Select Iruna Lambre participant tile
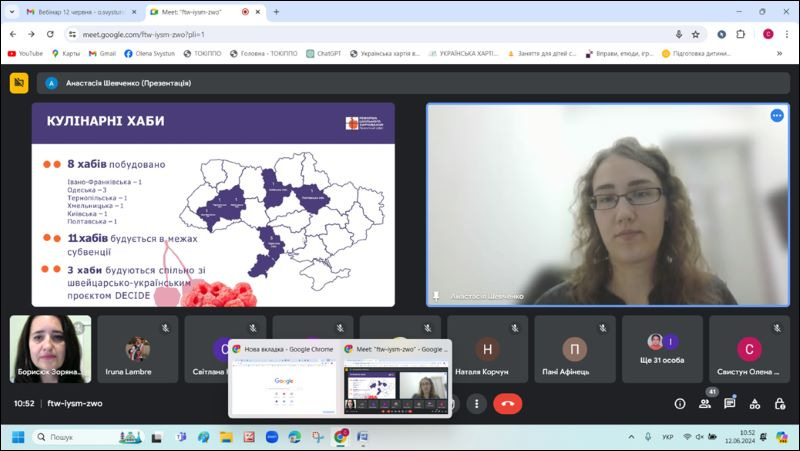This screenshot has width=800, height=451. (x=138, y=349)
